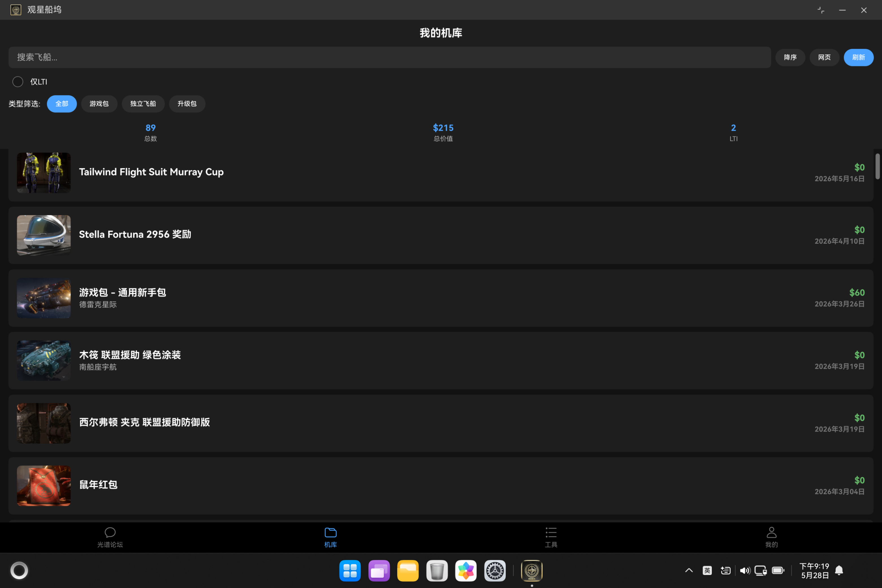882x588 pixels.
Task: Open 木筏 联盟援助 绿色涂装 thumbnail
Action: pyautogui.click(x=44, y=360)
